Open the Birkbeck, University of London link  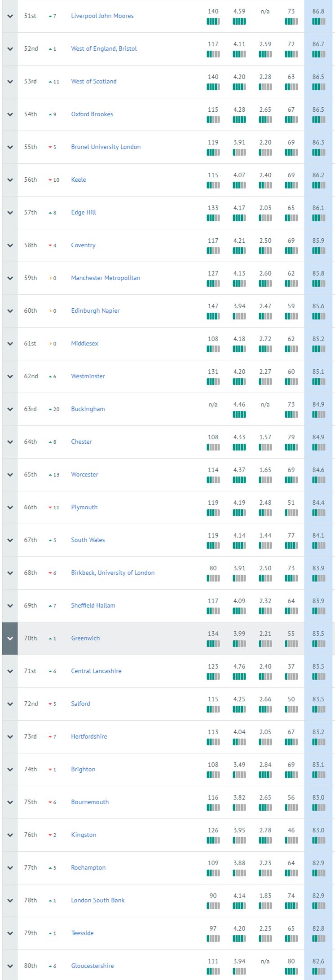(x=113, y=573)
